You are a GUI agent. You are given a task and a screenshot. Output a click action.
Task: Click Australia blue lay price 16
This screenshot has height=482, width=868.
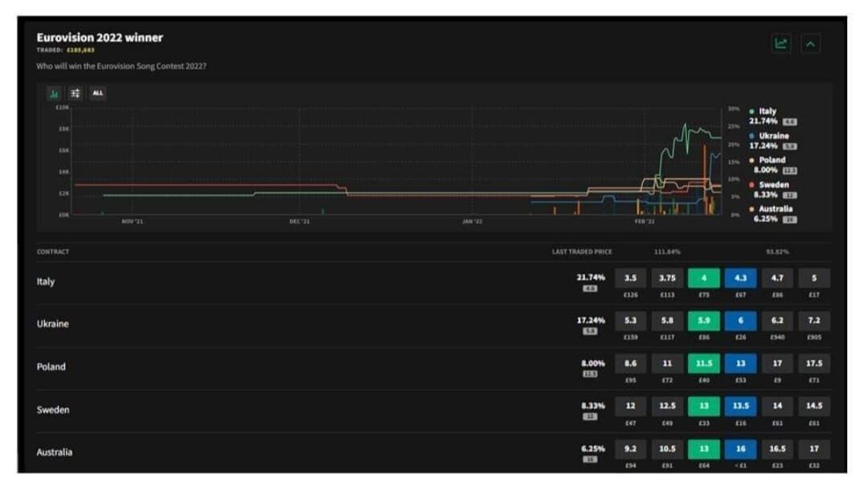(x=740, y=449)
